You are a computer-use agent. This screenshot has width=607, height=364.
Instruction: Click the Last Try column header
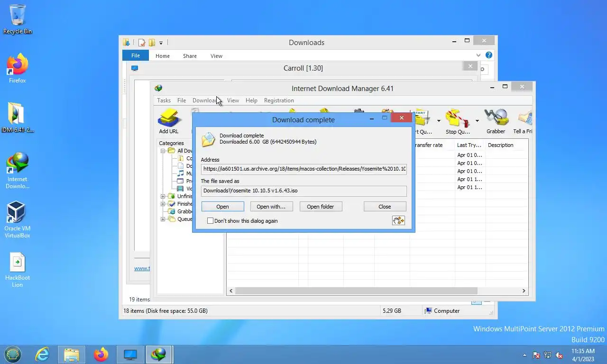click(x=469, y=145)
